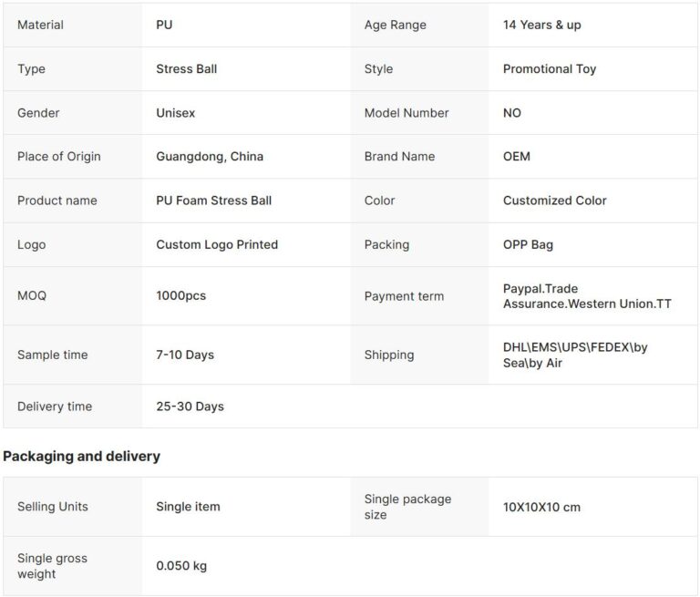The height and width of the screenshot is (597, 700).
Task: Click the "Stress Ball" type value
Action: [x=186, y=69]
